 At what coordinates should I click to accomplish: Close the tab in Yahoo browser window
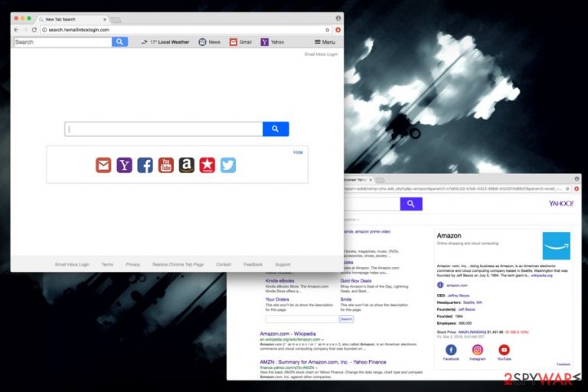[371, 180]
